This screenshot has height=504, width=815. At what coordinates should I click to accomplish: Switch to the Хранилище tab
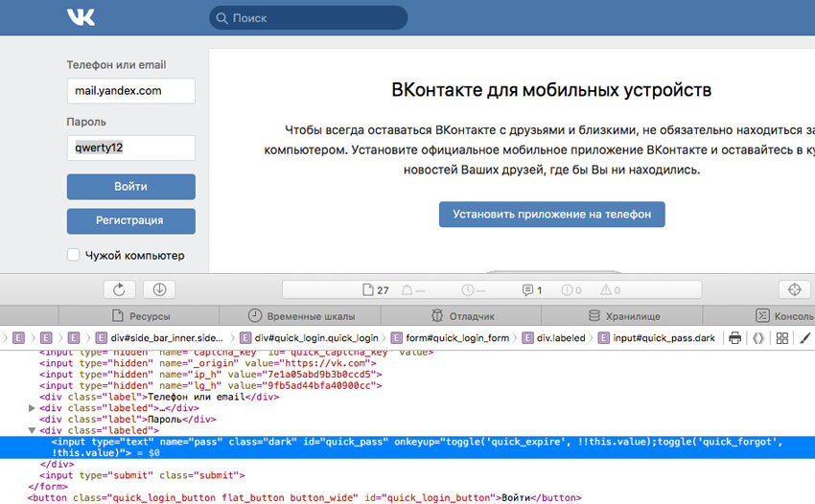(x=622, y=316)
